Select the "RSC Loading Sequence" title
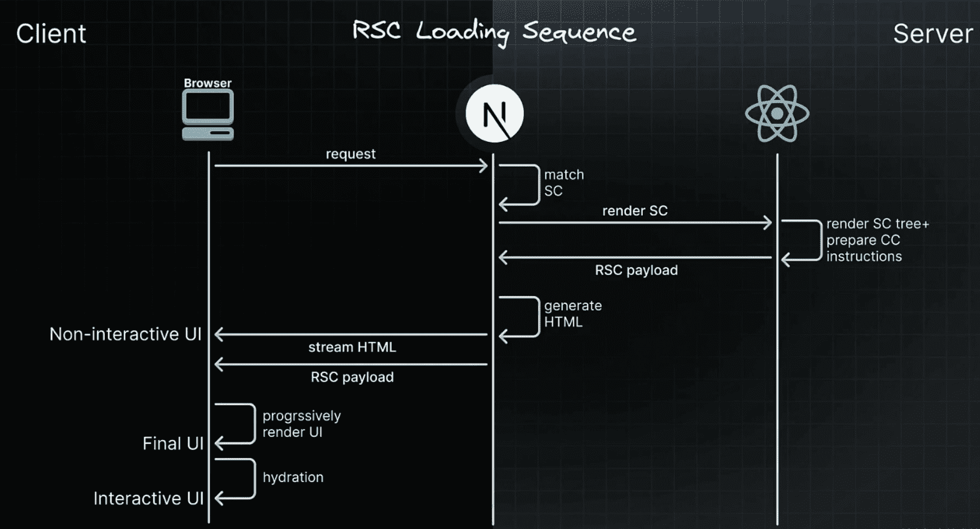 coord(494,33)
